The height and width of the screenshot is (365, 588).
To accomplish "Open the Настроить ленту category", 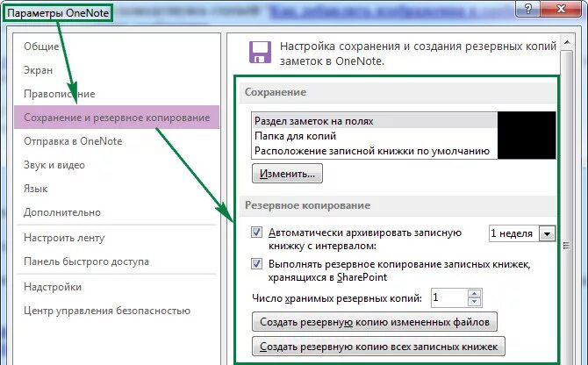I will pyautogui.click(x=64, y=238).
